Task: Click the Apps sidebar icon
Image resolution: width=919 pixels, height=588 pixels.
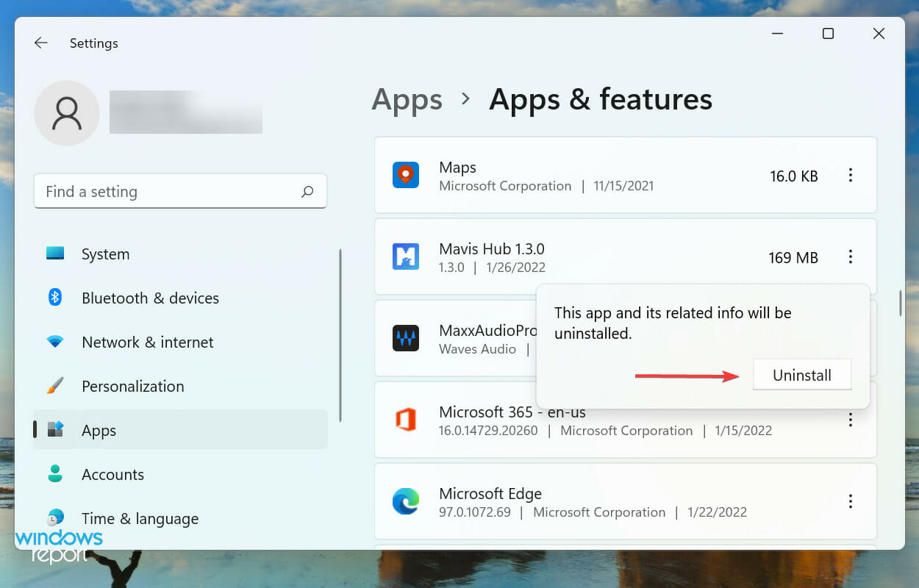Action: 55,430
